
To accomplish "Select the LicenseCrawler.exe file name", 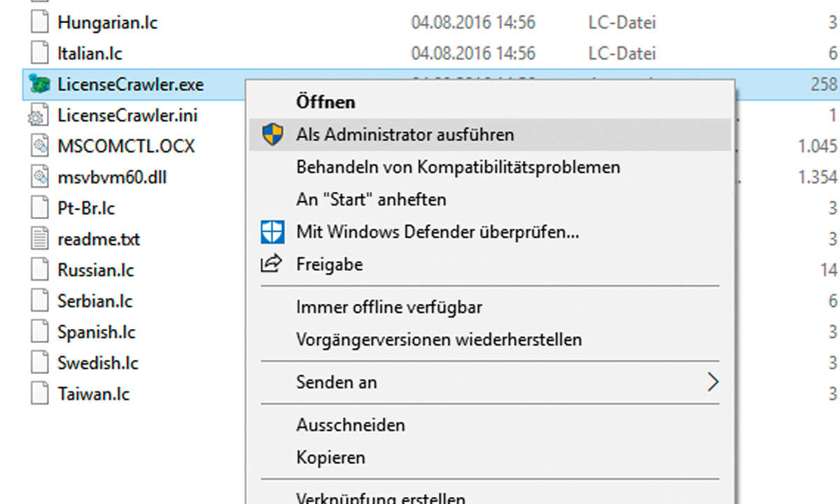I will point(130,85).
